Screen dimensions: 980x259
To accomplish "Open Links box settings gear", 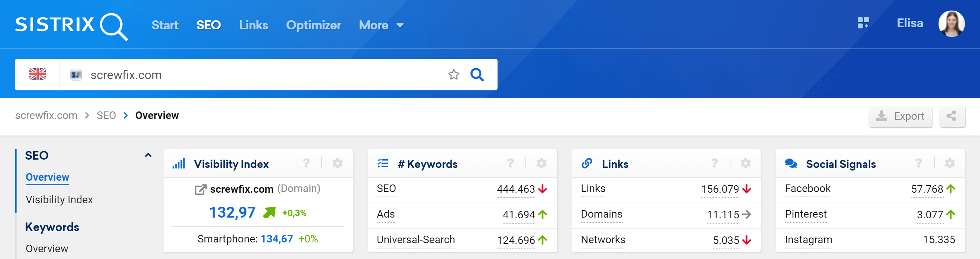I will pos(746,163).
